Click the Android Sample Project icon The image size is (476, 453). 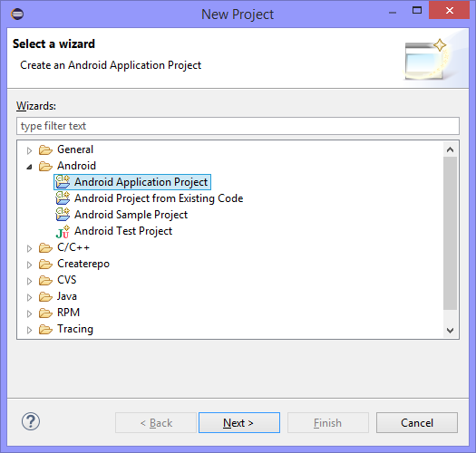tap(63, 215)
